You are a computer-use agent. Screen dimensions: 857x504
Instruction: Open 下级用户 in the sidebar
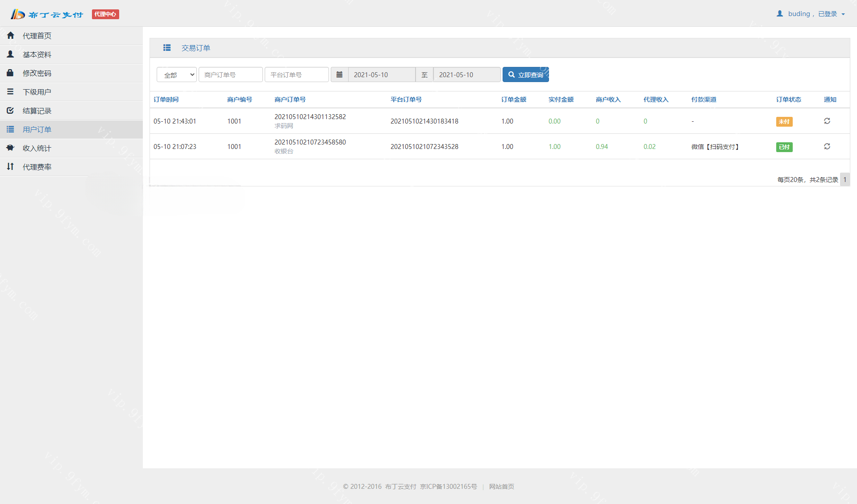[37, 92]
